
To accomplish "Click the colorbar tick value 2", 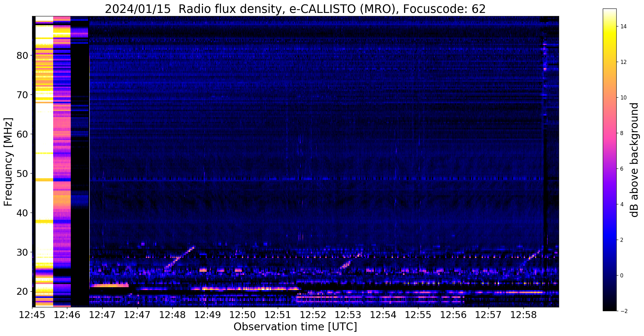I will (x=621, y=240).
